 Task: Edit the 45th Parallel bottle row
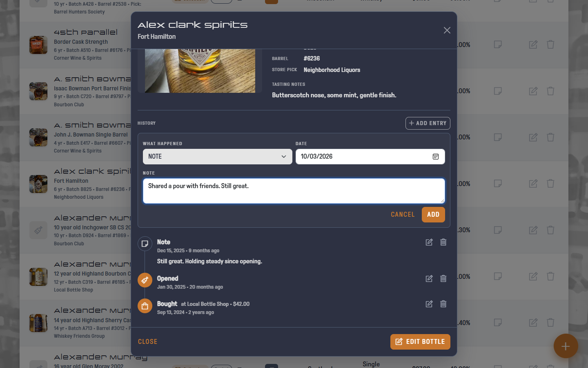click(x=533, y=45)
